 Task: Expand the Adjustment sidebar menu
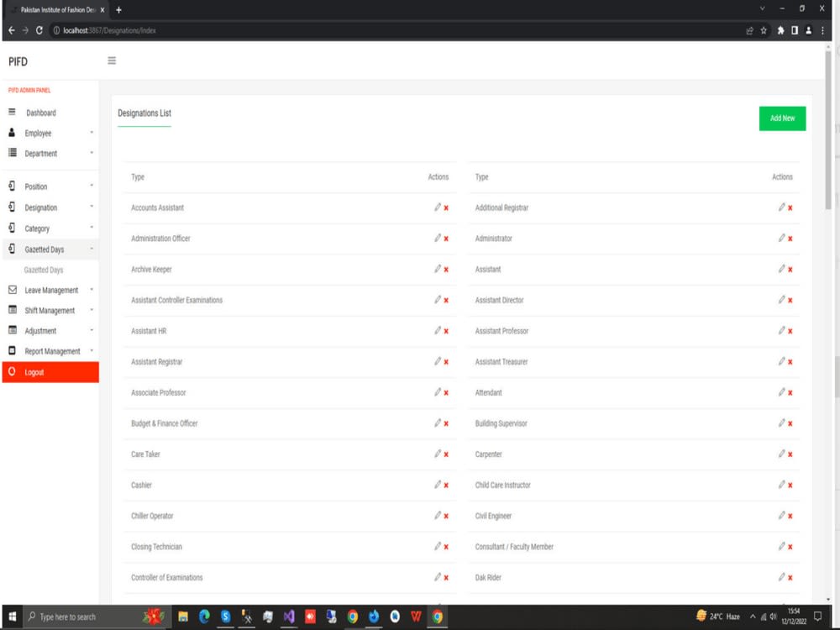(50, 330)
